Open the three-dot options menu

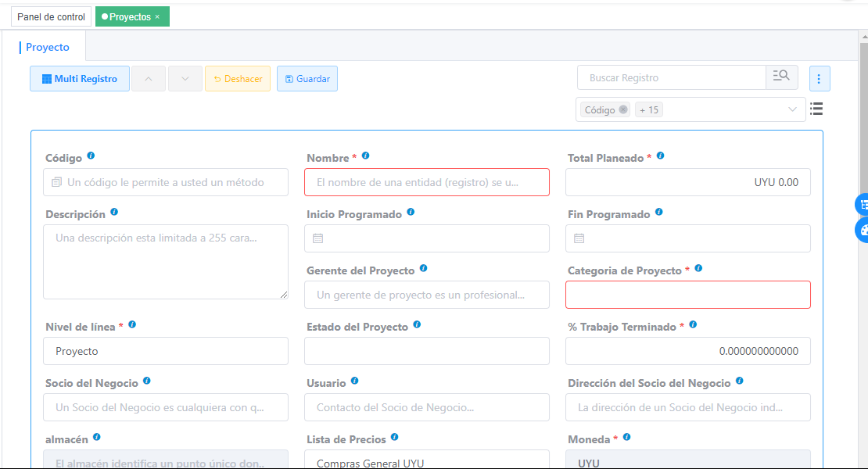pos(819,78)
